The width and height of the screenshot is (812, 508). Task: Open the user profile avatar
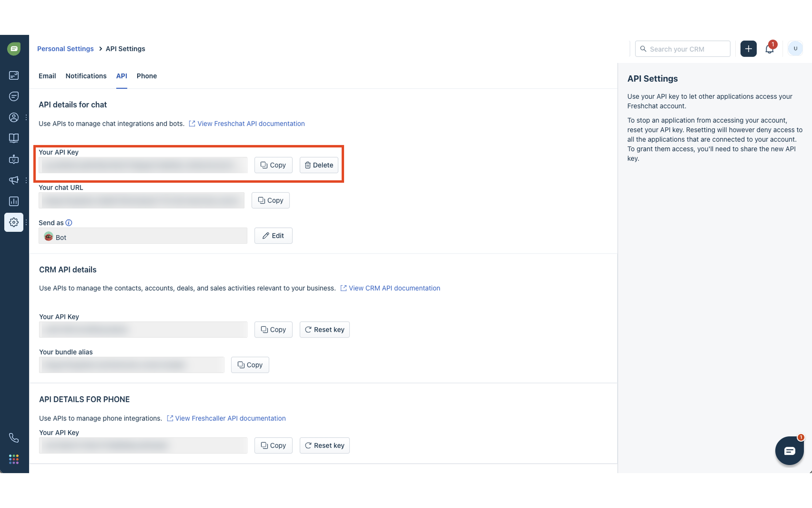tap(795, 49)
